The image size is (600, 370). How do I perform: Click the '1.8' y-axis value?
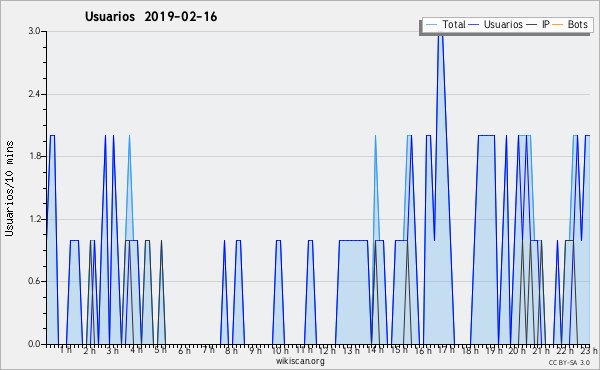34,156
